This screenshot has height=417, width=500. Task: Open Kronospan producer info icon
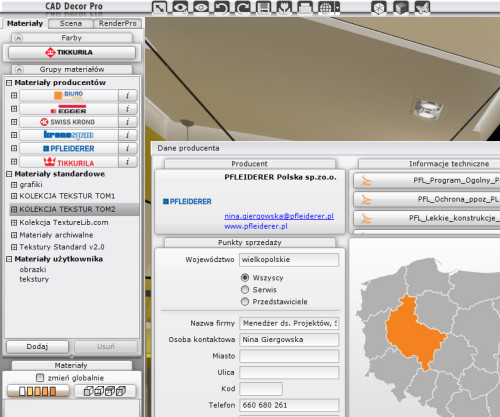click(128, 135)
